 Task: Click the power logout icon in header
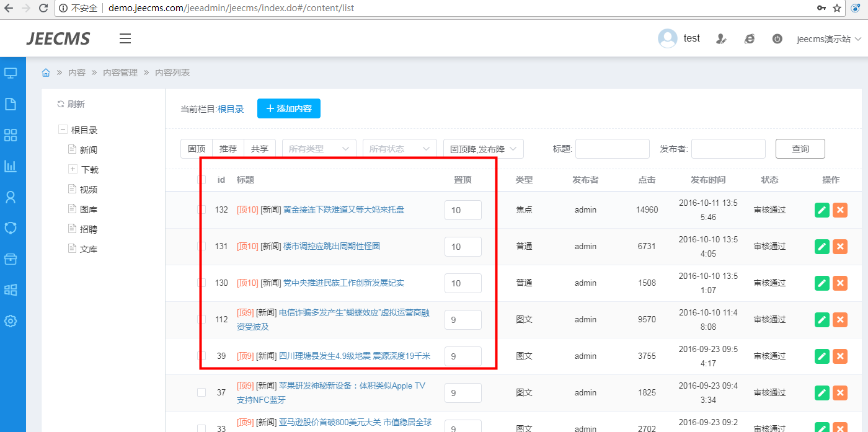[777, 38]
